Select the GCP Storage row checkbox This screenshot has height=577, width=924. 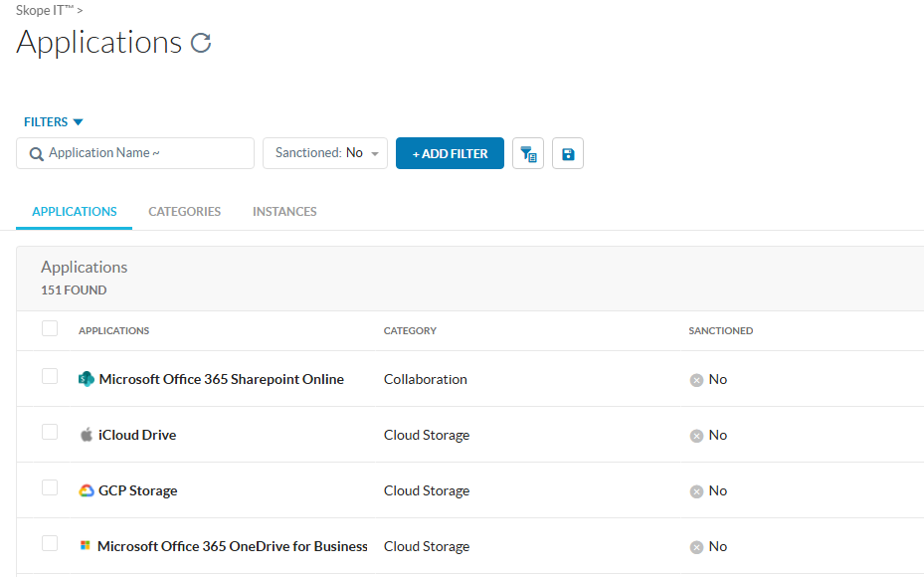coord(50,487)
